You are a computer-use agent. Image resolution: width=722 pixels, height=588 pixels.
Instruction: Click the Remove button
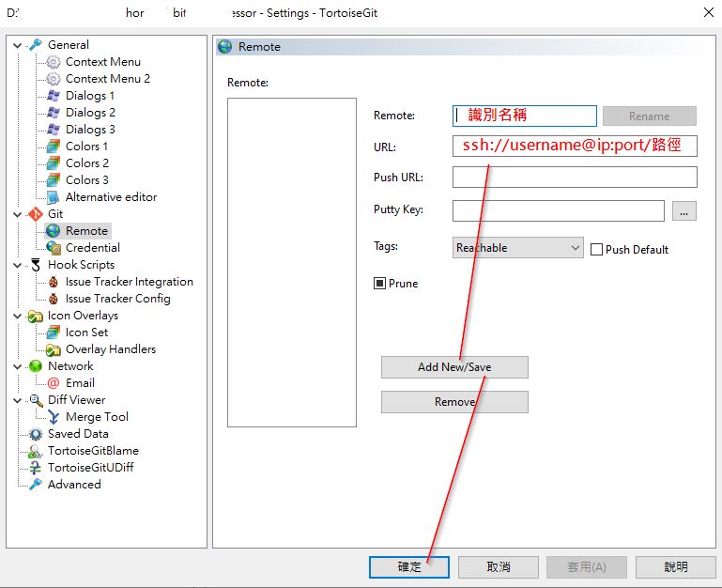tap(454, 402)
